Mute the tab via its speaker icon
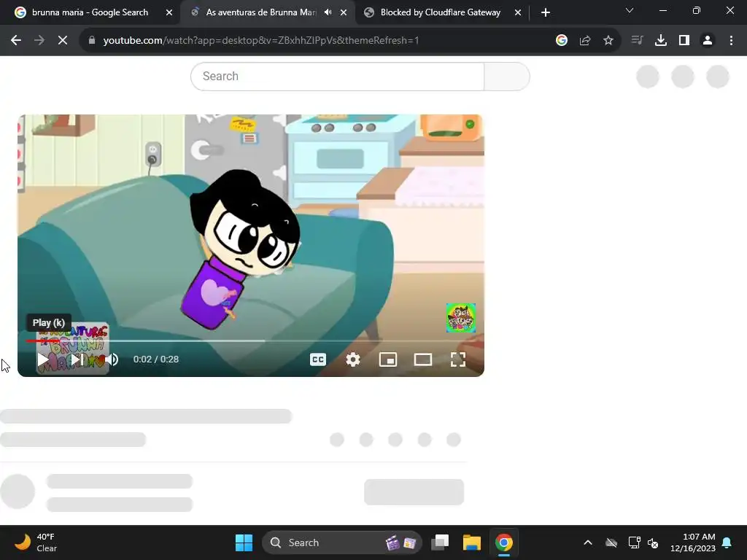The width and height of the screenshot is (747, 560). tap(328, 12)
